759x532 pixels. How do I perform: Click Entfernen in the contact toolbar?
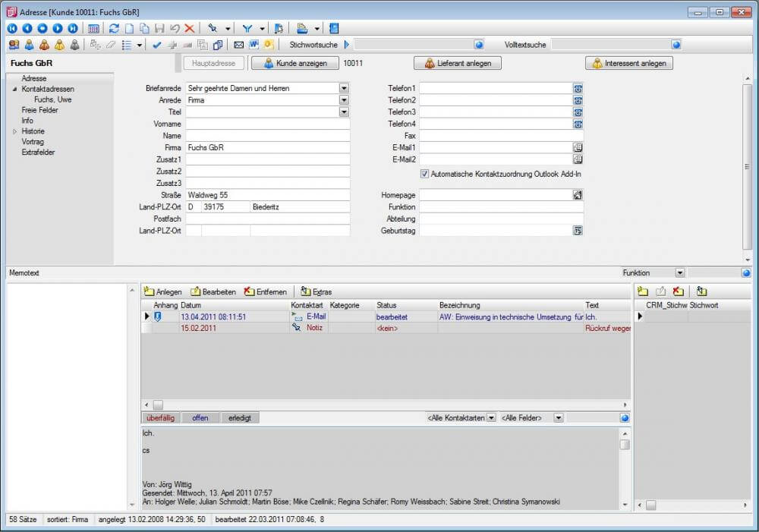click(265, 292)
